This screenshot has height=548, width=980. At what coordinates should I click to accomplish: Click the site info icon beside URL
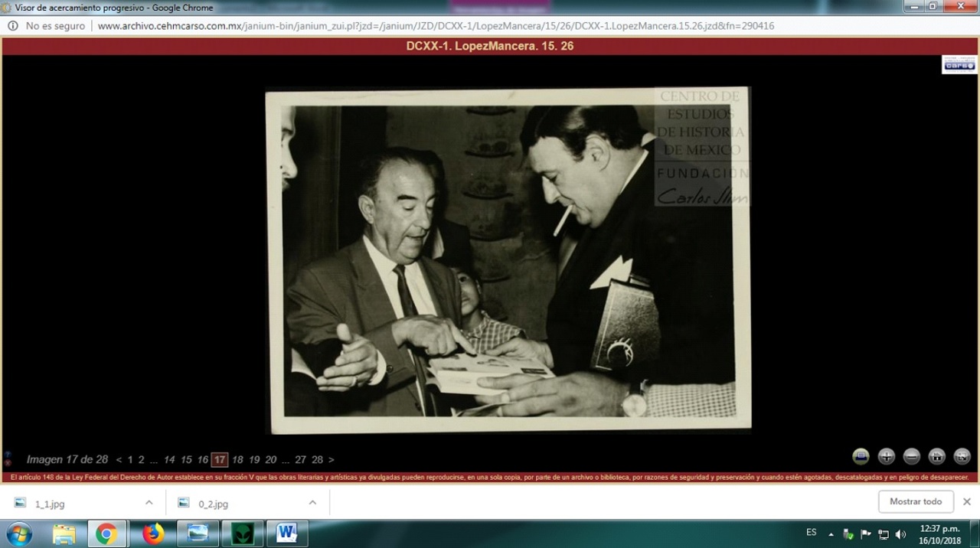coord(13,26)
